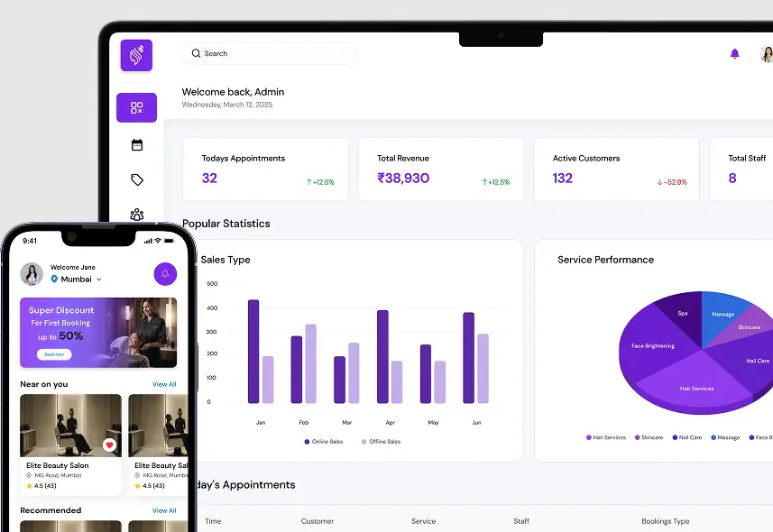Sort by the Staff column header
The image size is (773, 532).
521,521
